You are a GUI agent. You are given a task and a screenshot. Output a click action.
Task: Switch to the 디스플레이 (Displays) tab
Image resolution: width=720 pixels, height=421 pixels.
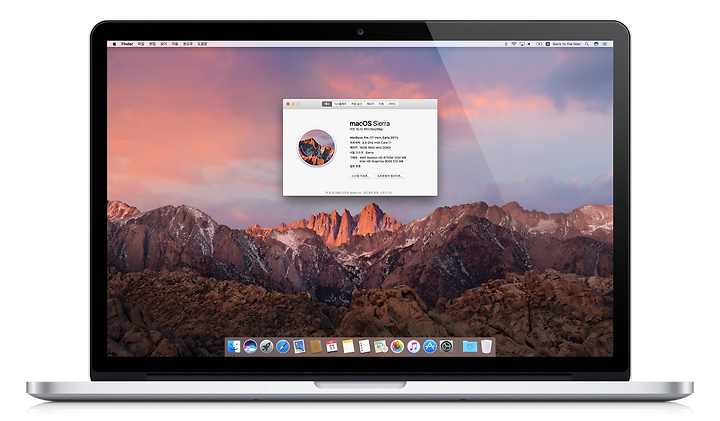(340, 104)
